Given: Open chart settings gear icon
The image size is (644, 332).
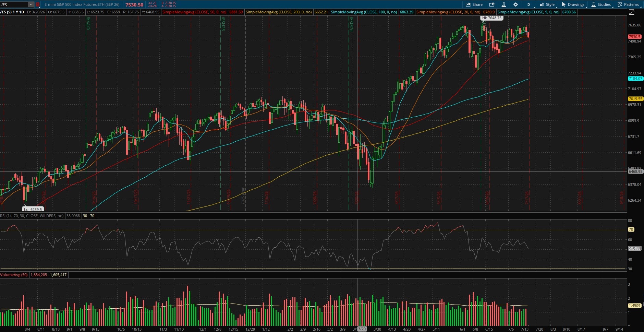Looking at the screenshot, I should [515, 4].
